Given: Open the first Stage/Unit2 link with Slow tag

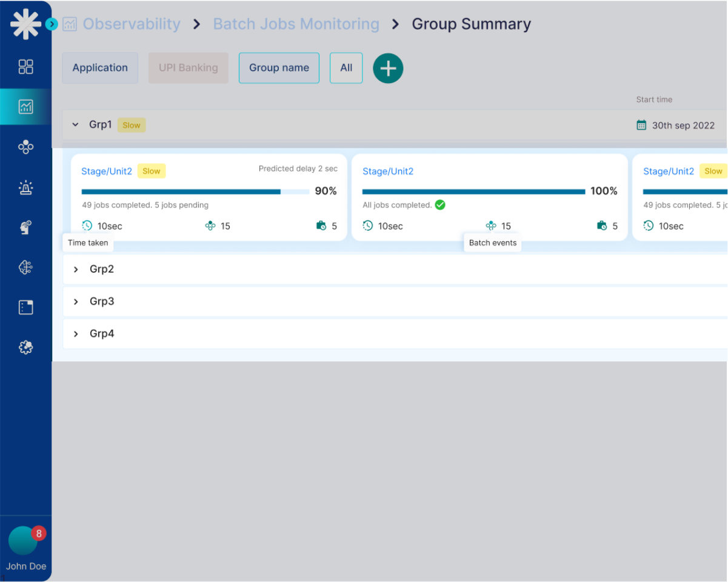Looking at the screenshot, I should [x=107, y=172].
